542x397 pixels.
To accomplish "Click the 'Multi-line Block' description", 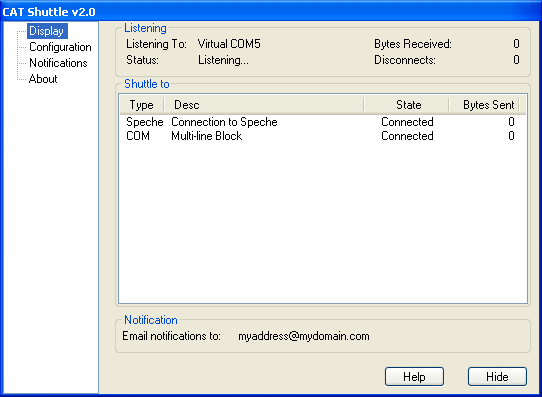I will click(x=206, y=136).
